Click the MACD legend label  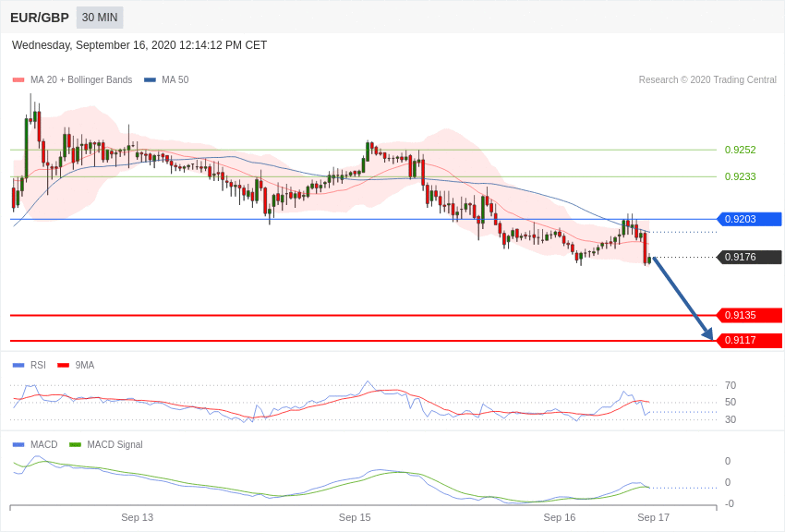click(44, 444)
